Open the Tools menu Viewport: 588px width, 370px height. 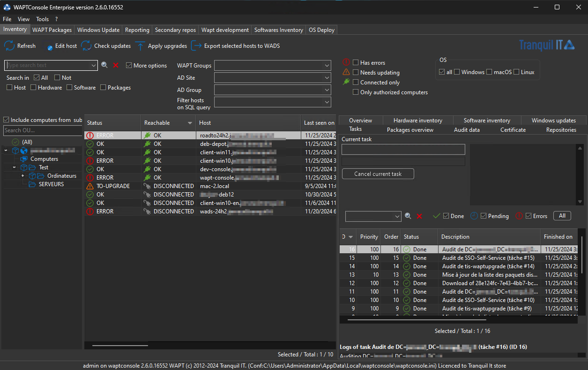[x=42, y=19]
